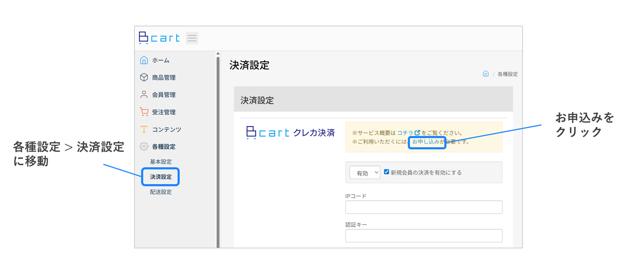Click the IPコード input field
Viewport: 644px width, 279px height.
click(x=423, y=207)
